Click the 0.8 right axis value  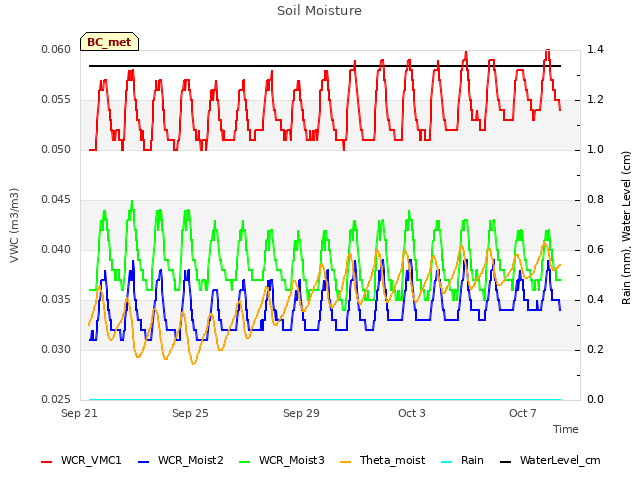pyautogui.click(x=595, y=200)
